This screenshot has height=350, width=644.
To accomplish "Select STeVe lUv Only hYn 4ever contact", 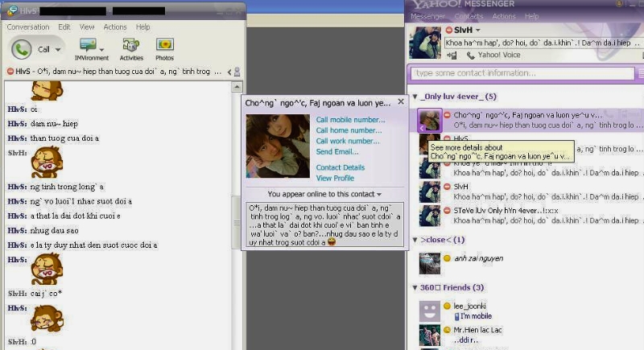I will coord(530,216).
